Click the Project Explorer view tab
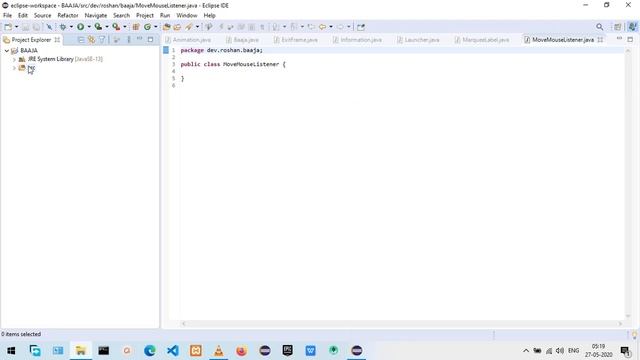The image size is (640, 360). coord(31,40)
